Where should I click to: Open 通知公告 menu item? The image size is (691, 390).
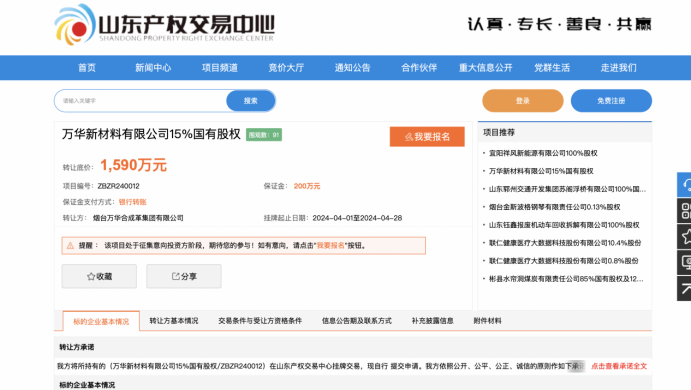tap(353, 68)
